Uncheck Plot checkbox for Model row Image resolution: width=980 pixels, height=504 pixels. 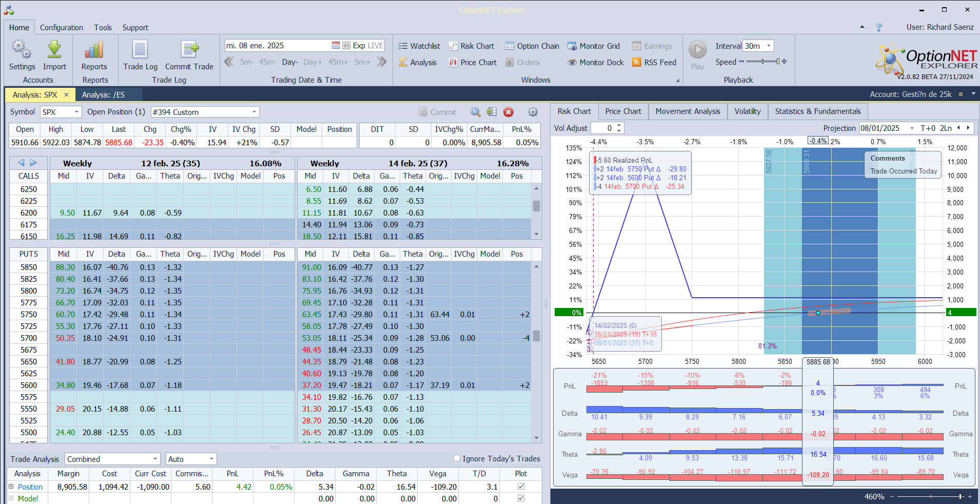pos(521,498)
